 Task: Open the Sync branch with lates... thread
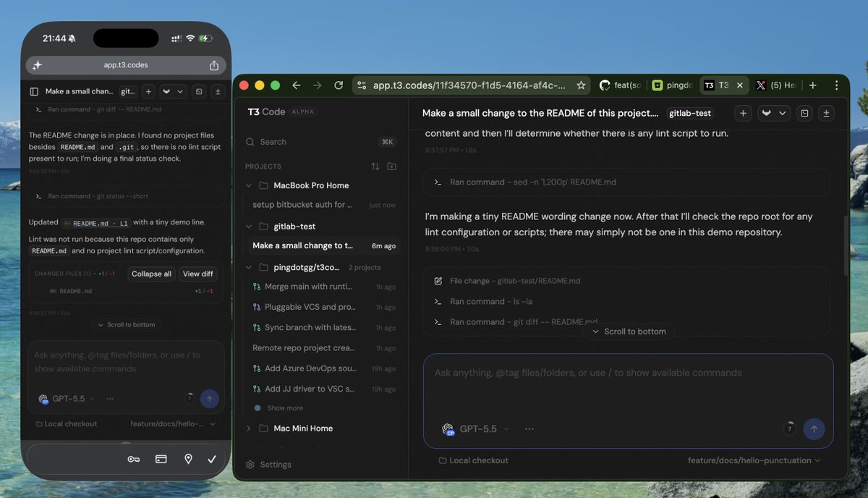[323, 327]
